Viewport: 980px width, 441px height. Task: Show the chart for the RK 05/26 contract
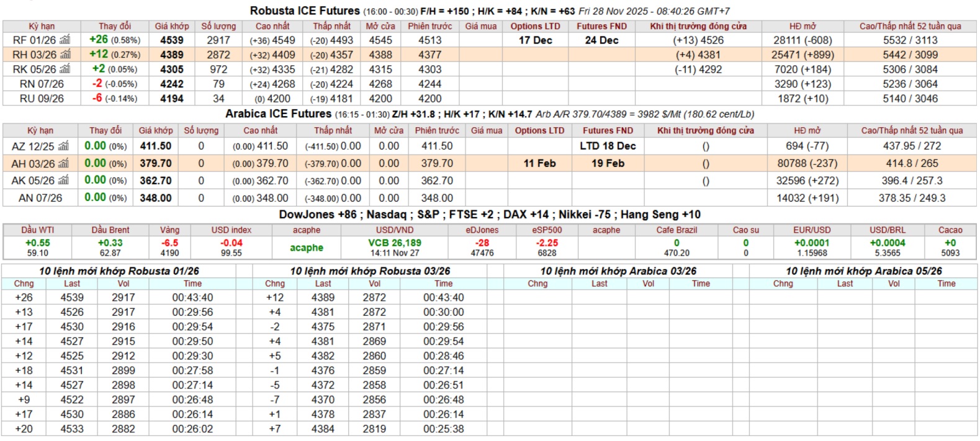pos(65,69)
